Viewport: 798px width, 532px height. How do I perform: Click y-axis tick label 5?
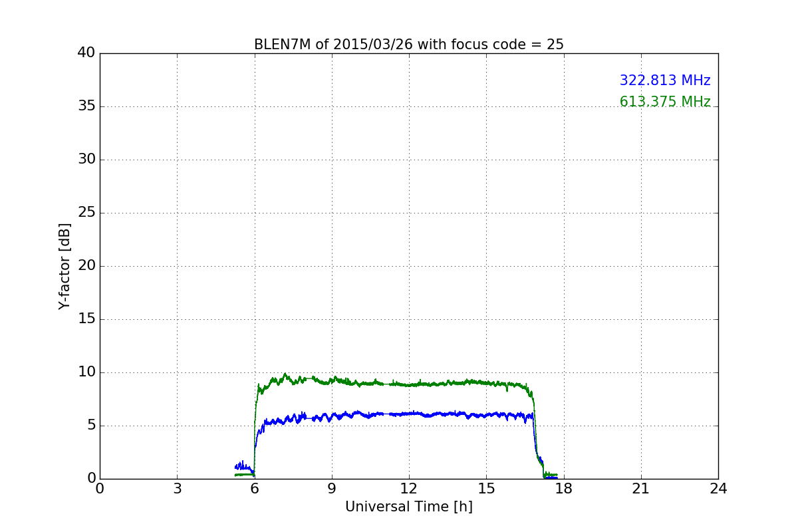(x=91, y=426)
